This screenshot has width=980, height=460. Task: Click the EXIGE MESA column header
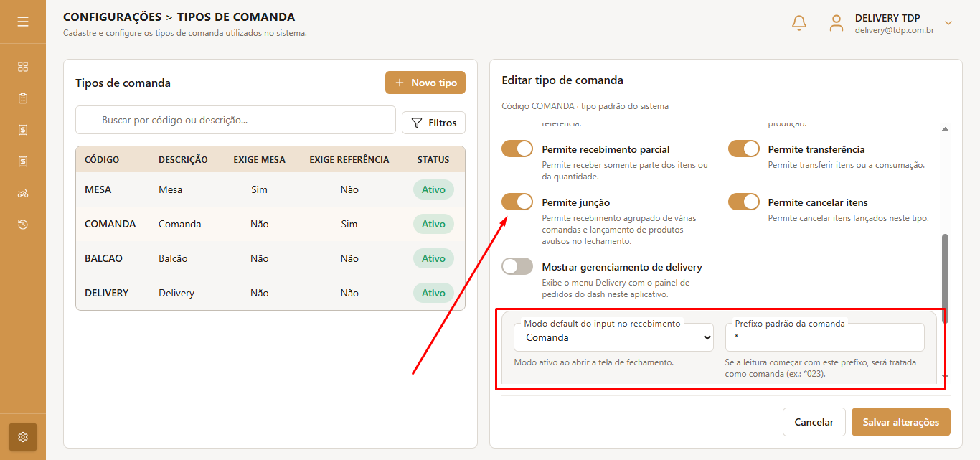[x=259, y=159]
